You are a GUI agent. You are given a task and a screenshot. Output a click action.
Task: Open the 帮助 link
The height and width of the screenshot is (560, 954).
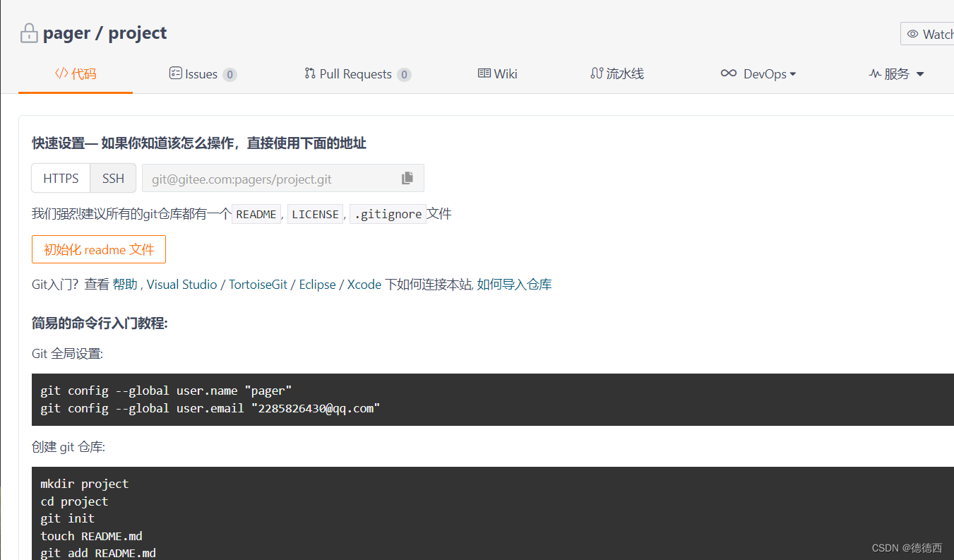pos(125,285)
